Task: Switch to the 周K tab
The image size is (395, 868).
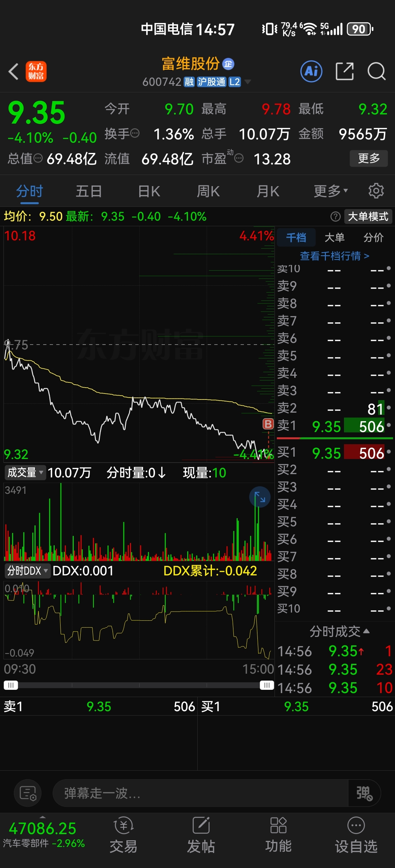Action: [x=208, y=191]
